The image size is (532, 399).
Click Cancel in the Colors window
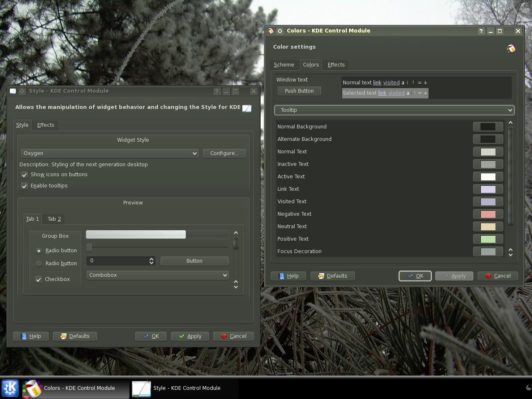click(x=498, y=276)
